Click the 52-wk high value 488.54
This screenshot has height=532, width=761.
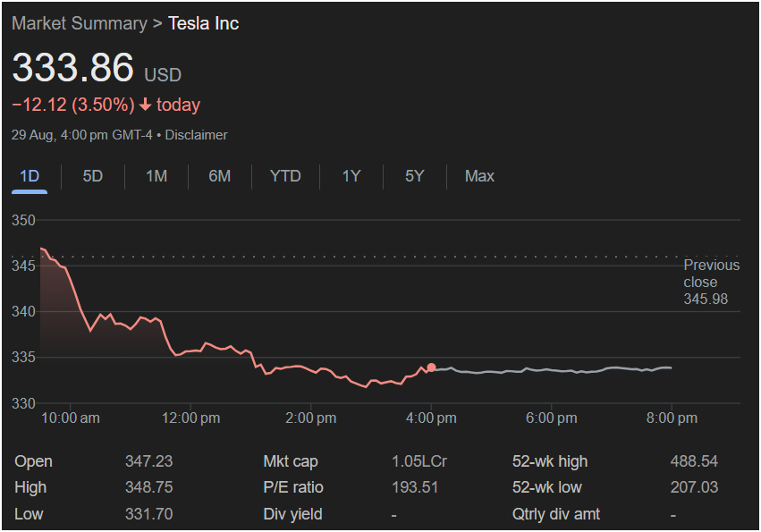coord(693,461)
